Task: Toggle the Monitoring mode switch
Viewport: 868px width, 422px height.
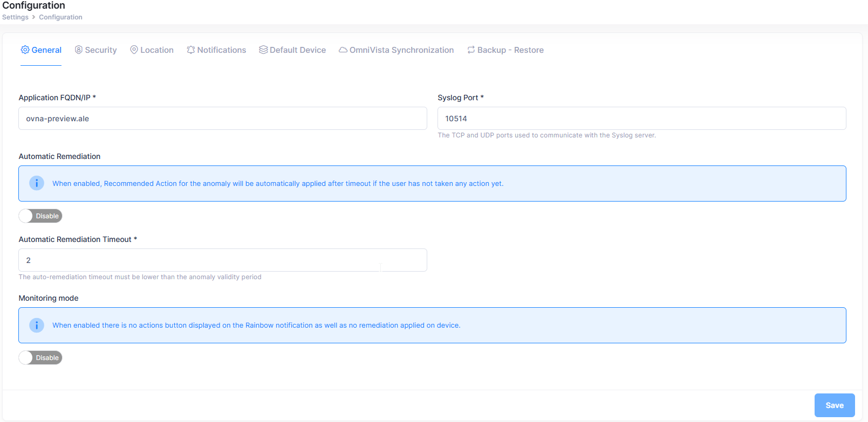Action: [x=40, y=358]
